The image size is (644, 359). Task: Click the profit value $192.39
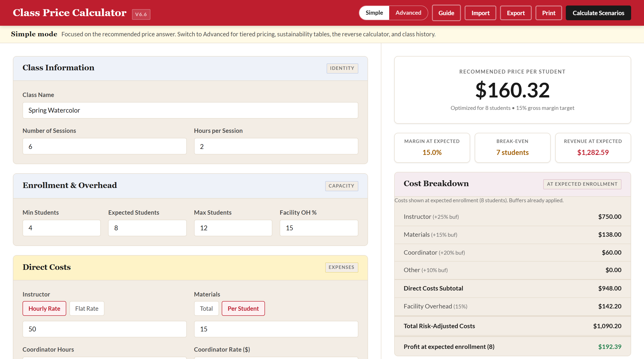(x=609, y=347)
